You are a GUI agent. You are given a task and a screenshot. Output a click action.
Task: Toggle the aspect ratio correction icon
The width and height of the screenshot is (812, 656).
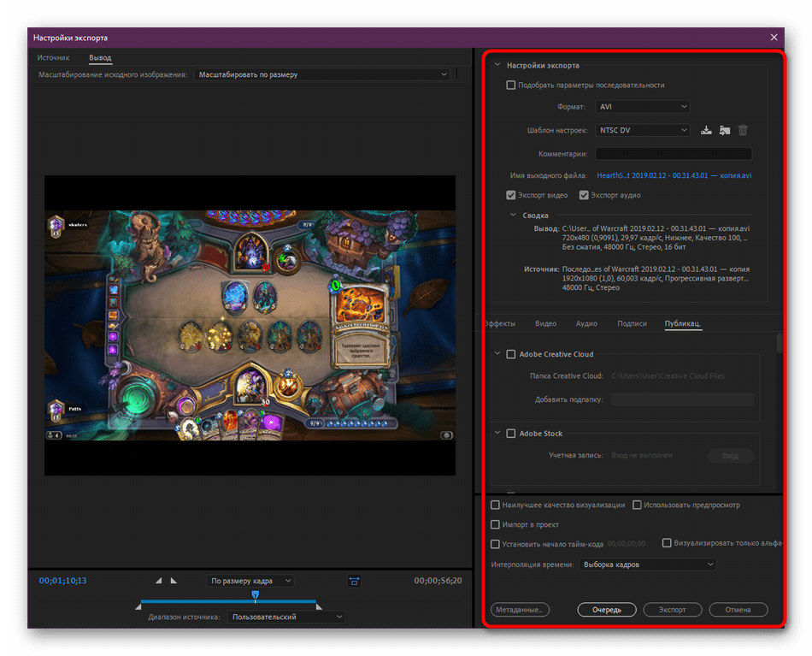pos(354,581)
